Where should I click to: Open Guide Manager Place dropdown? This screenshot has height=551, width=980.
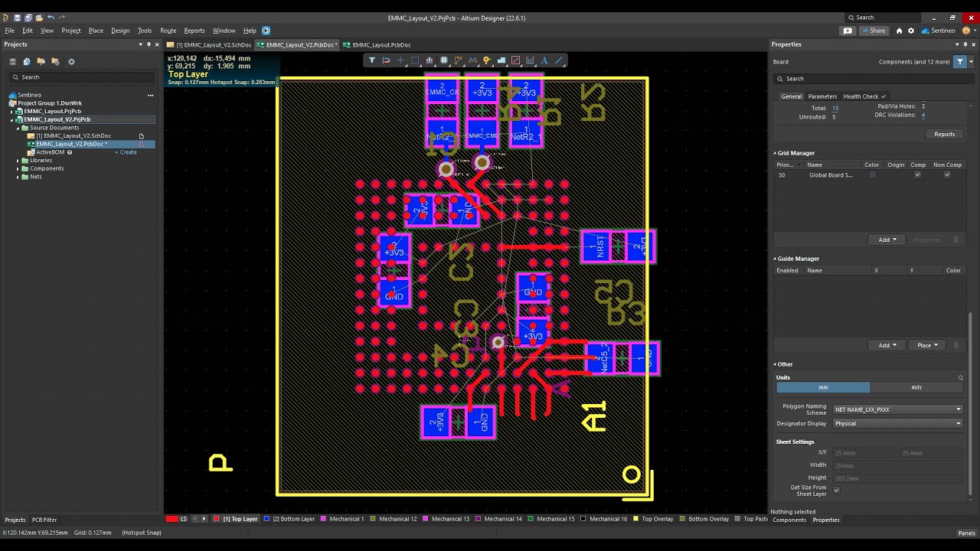coord(928,345)
